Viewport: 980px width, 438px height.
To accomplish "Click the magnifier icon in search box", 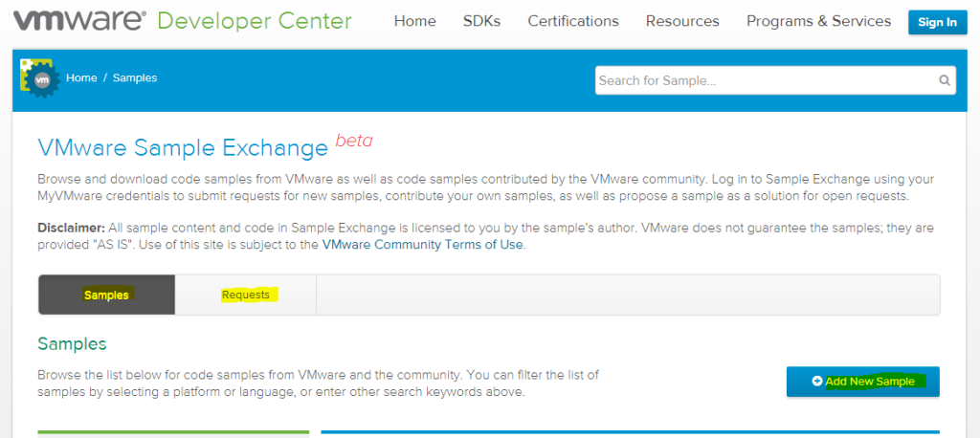I will pyautogui.click(x=945, y=80).
